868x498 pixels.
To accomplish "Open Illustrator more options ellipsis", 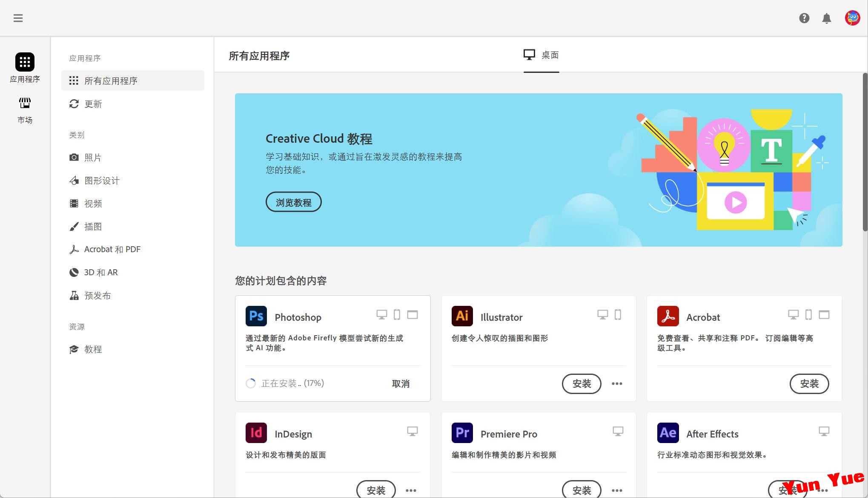I will [x=617, y=384].
